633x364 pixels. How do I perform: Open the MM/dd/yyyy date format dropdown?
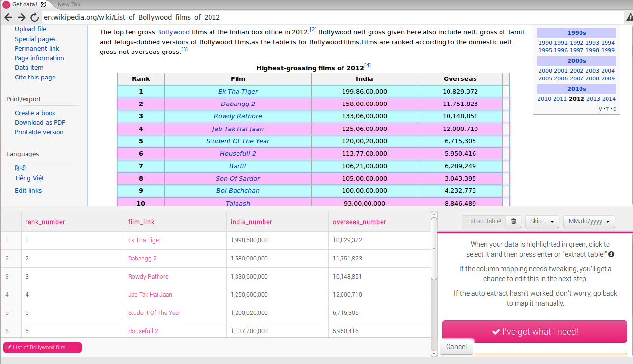point(589,221)
